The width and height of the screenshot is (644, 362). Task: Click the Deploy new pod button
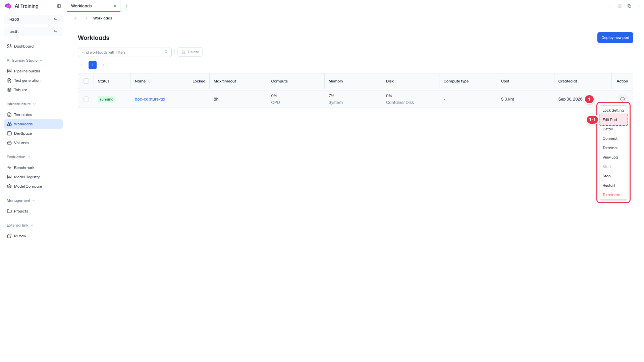click(615, 38)
